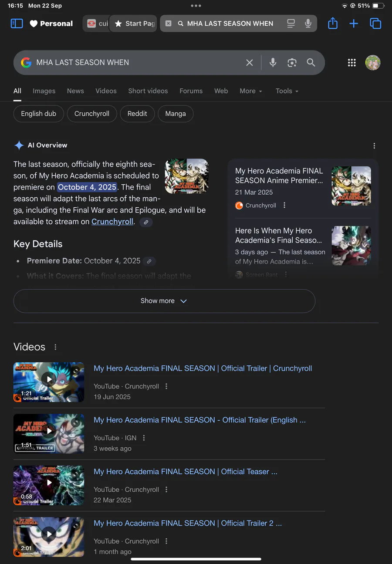Screen dimensions: 392x564
Task: Add a new tab with plus icon
Action: (354, 24)
